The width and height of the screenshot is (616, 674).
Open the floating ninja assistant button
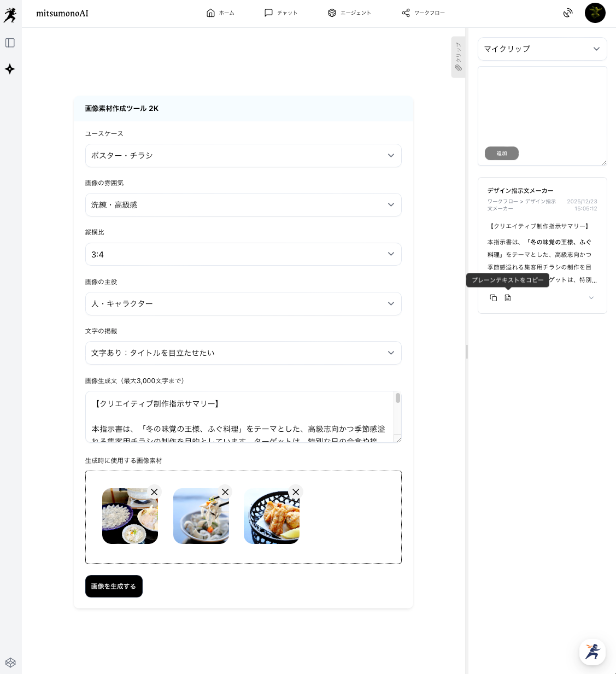pos(592,652)
